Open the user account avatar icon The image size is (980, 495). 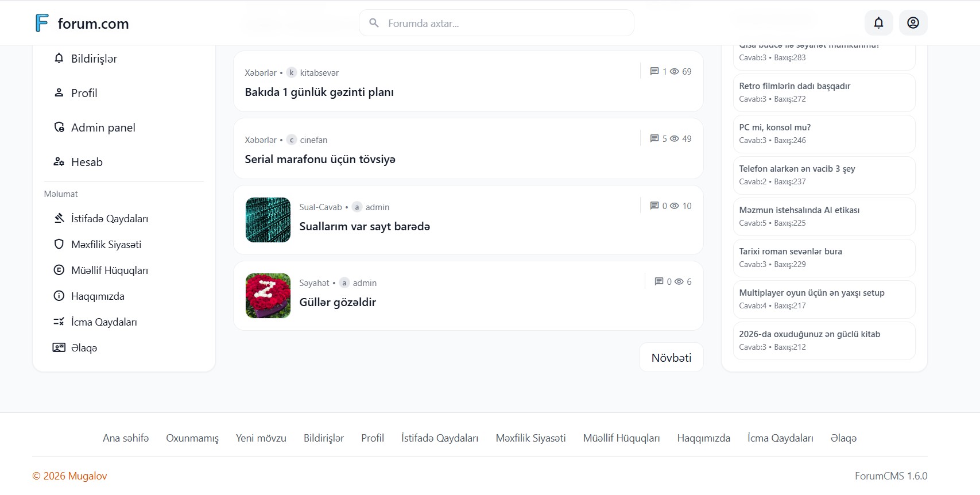coord(913,23)
